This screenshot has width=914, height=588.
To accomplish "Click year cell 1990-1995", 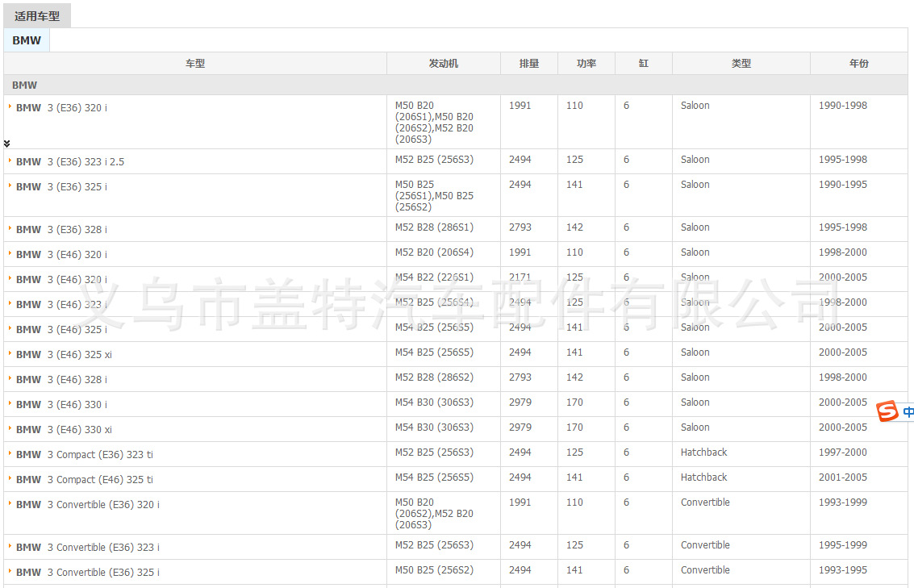I will [x=843, y=185].
